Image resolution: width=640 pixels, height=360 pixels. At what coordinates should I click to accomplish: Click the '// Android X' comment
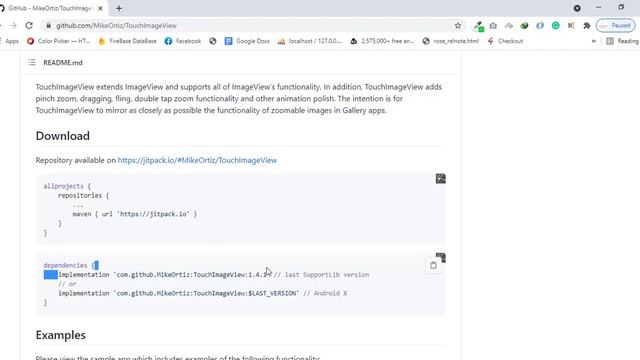coord(325,293)
